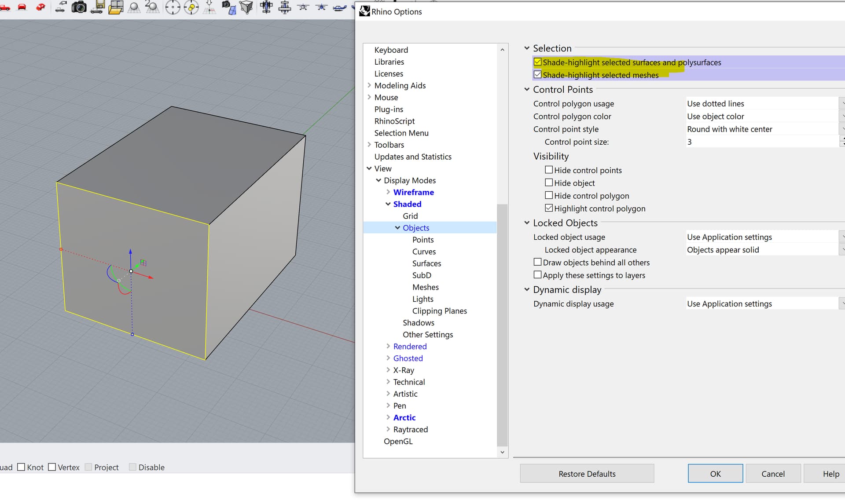Click the camera icon in toolbar

tap(79, 7)
